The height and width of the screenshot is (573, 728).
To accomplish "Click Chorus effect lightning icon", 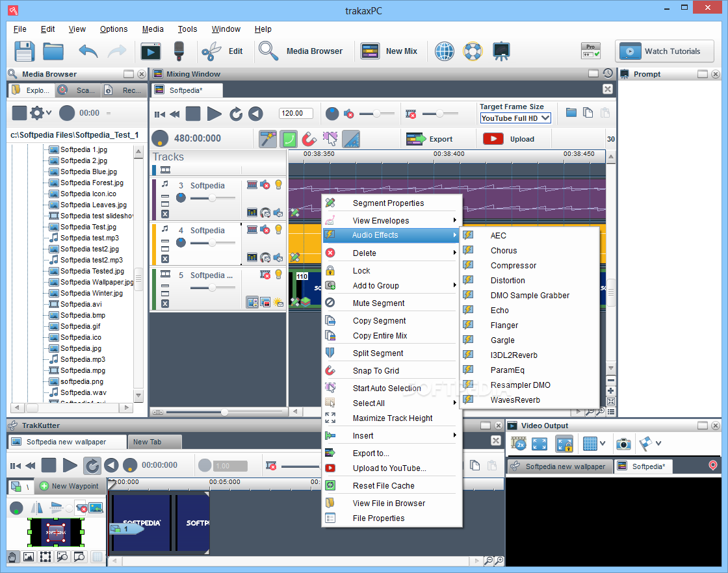I will pos(468,250).
